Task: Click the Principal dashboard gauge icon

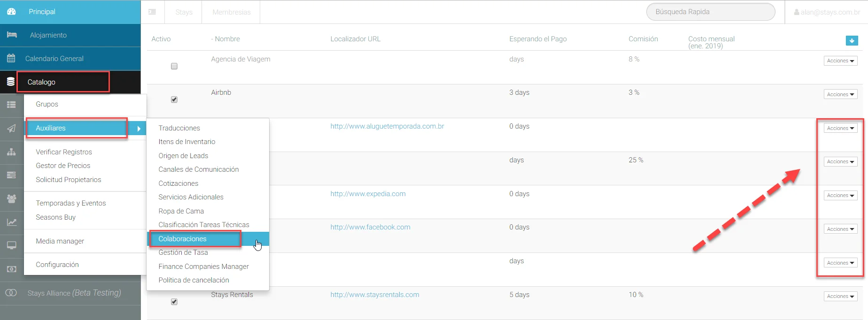Action: coord(11,11)
